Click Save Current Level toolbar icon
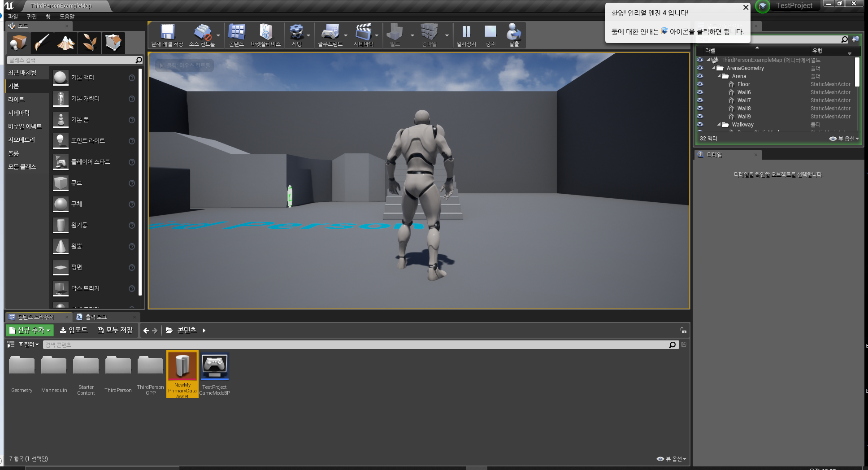This screenshot has width=868, height=470. pos(167,35)
